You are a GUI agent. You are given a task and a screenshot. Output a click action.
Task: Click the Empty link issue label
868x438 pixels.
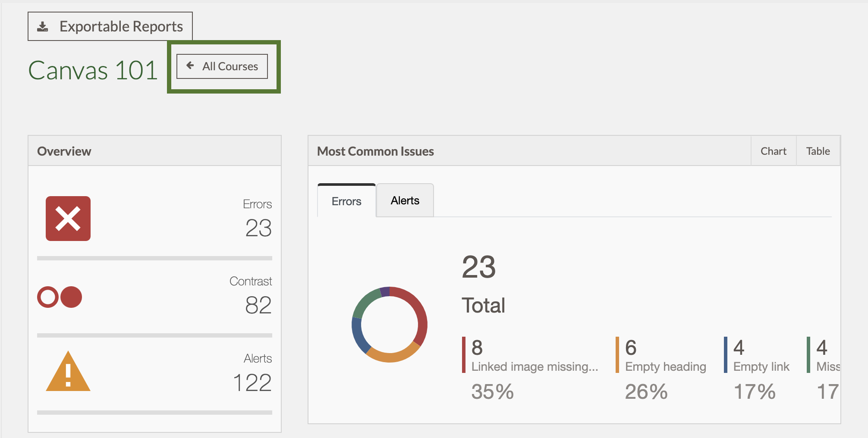click(761, 366)
